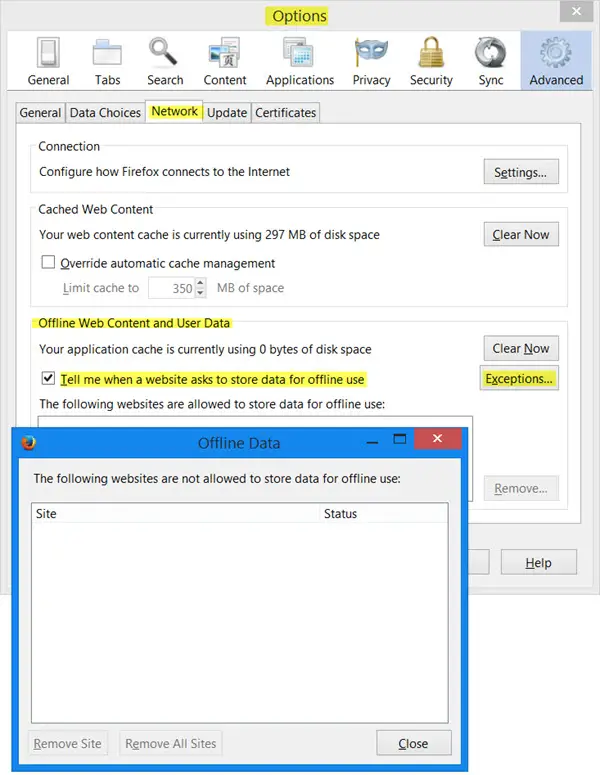The height and width of the screenshot is (775, 600).
Task: Open the Update tab
Action: tap(227, 113)
